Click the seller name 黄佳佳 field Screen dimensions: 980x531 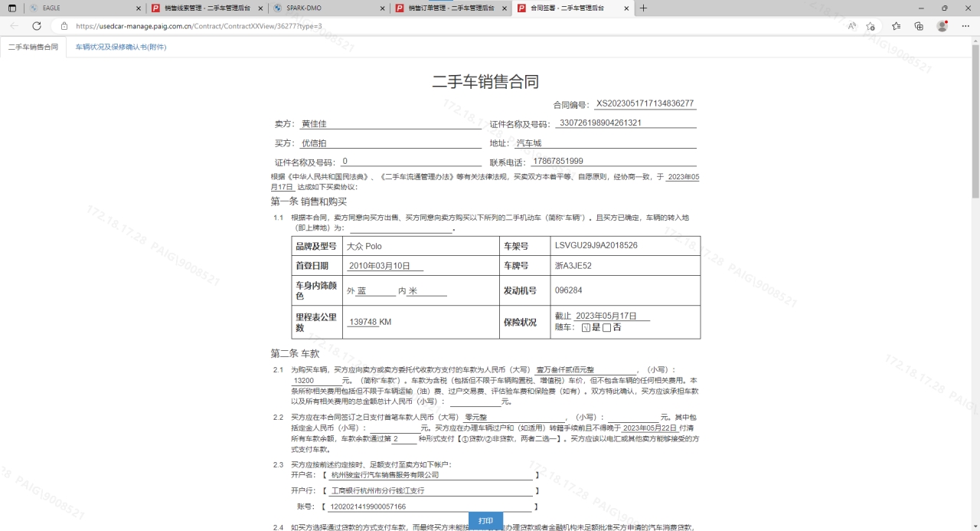pyautogui.click(x=389, y=123)
